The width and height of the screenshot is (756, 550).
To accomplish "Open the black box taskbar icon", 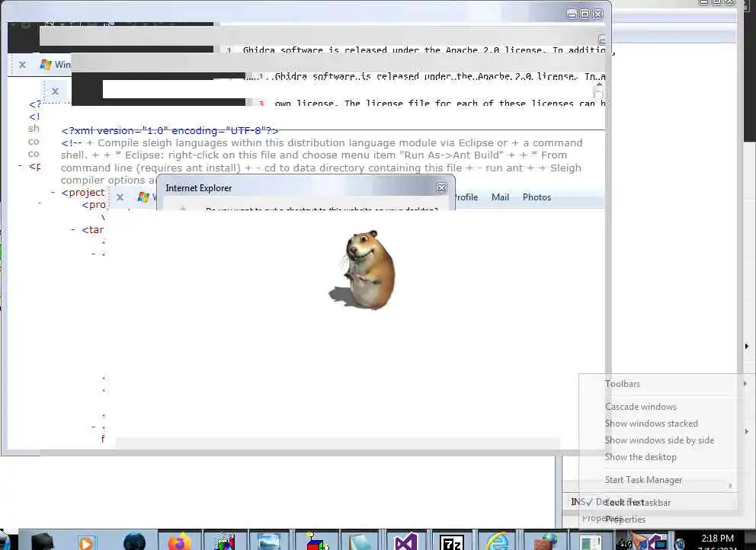I will coord(43,542).
